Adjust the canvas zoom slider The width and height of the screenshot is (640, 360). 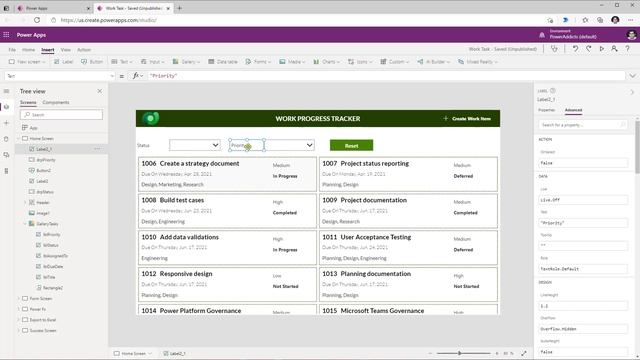[460, 353]
